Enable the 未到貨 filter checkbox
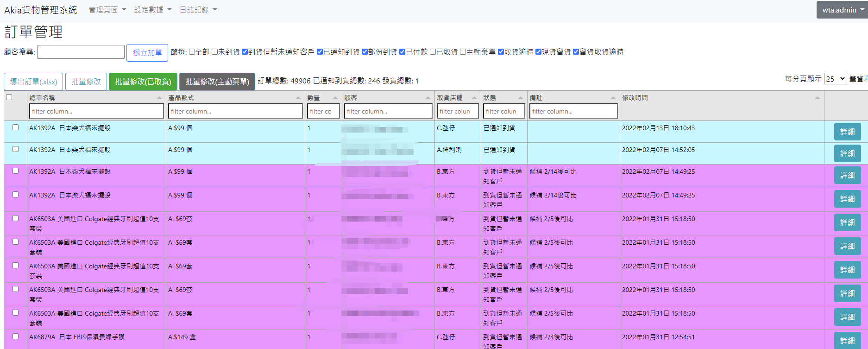Image resolution: width=868 pixels, height=349 pixels. [x=214, y=52]
